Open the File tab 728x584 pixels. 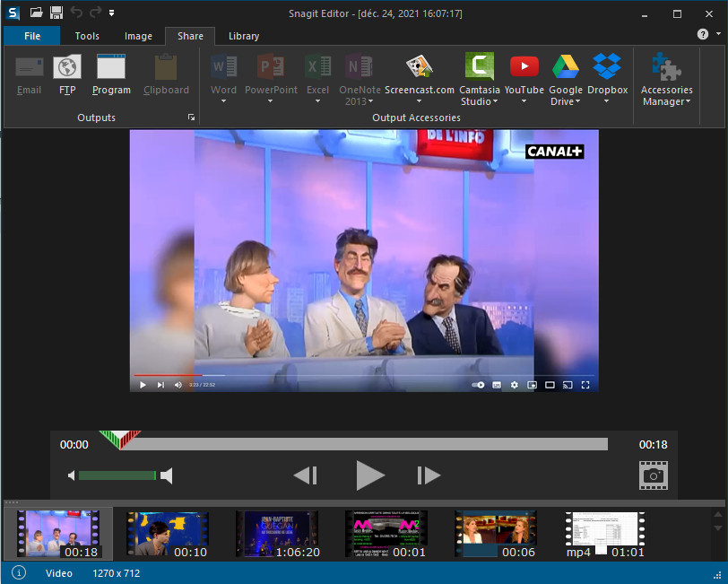tap(32, 36)
